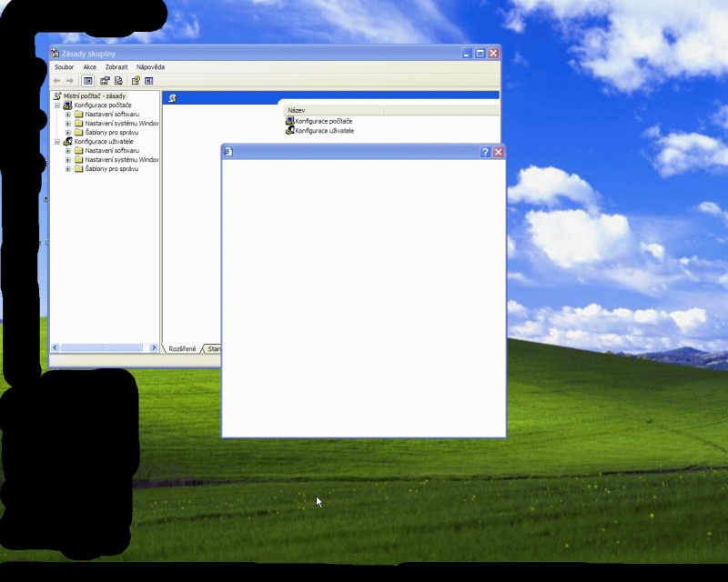Screen dimensions: 728x582
Task: Open the Nápověda menu
Action: [150, 66]
